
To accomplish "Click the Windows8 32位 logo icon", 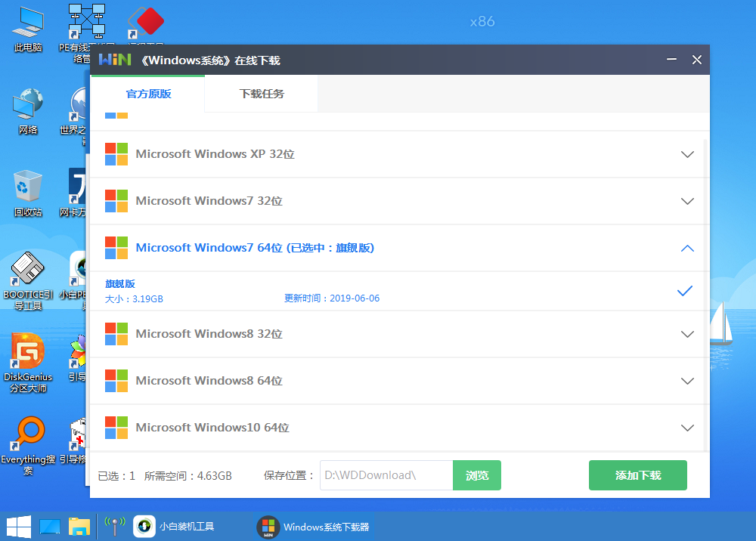I will pos(116,334).
